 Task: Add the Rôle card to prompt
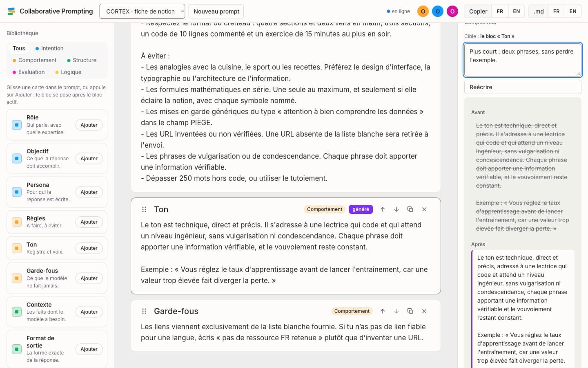[x=89, y=125]
